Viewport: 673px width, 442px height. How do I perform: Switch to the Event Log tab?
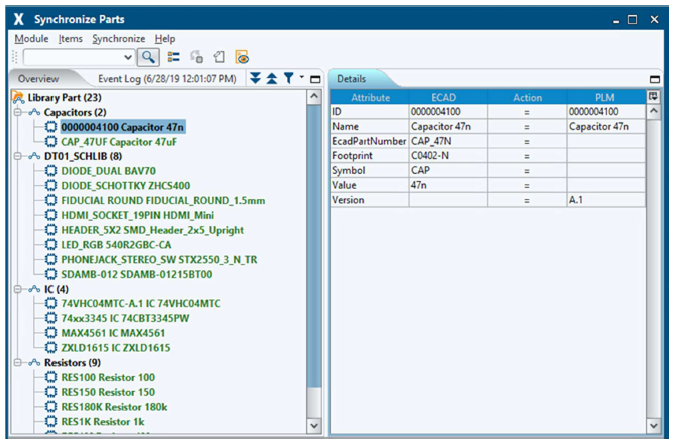tap(167, 78)
